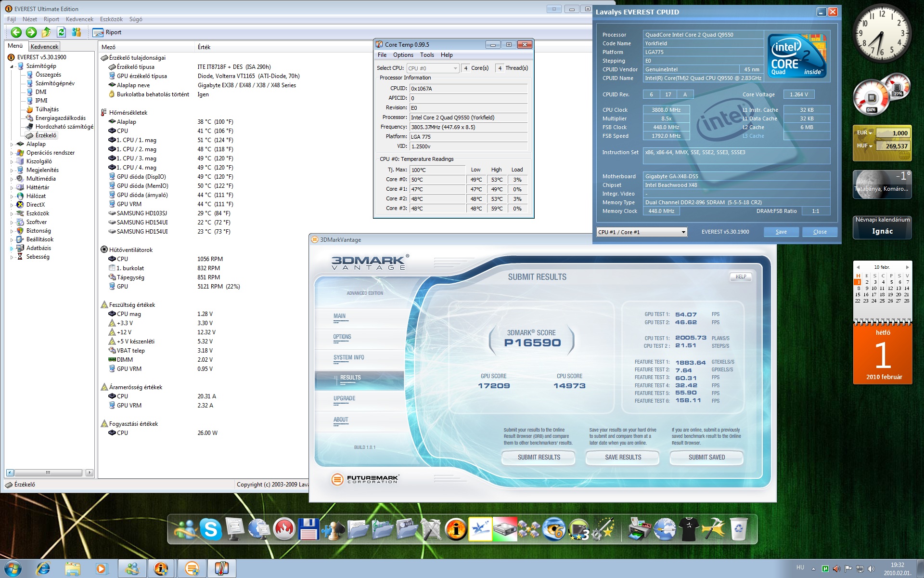924x578 pixels.
Task: Click Save in the EVEREST CPUID window
Action: tap(781, 232)
